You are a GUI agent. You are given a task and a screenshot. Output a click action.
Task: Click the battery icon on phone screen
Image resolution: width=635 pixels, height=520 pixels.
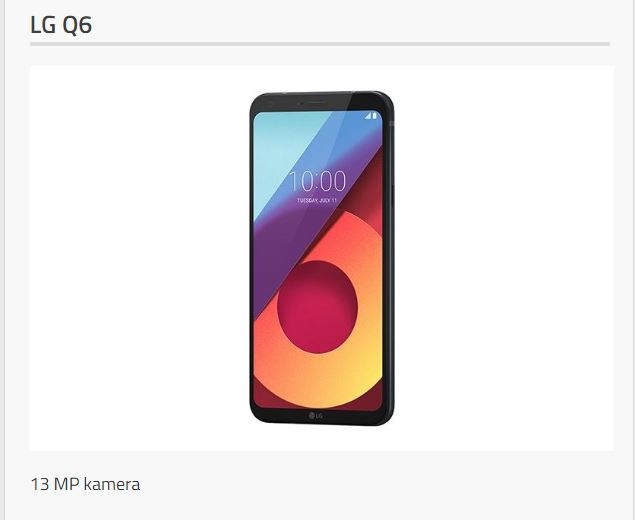(375, 116)
